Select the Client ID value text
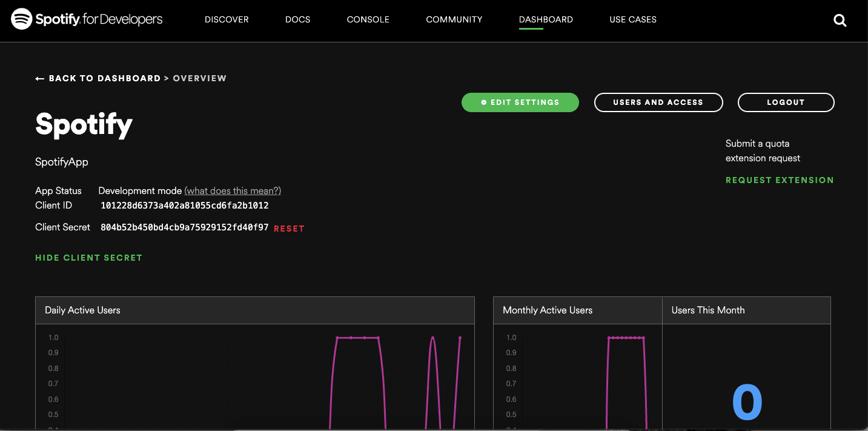This screenshot has width=868, height=431. click(x=185, y=205)
